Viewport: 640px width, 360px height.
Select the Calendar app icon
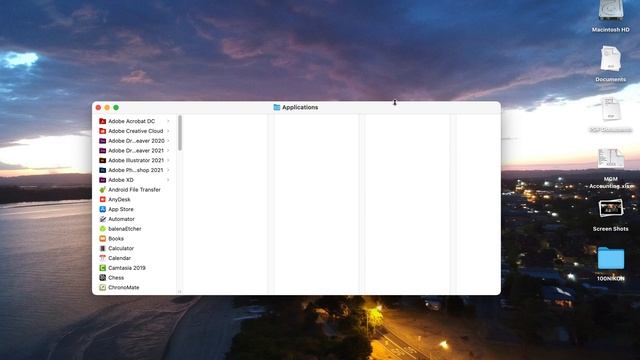tap(102, 258)
